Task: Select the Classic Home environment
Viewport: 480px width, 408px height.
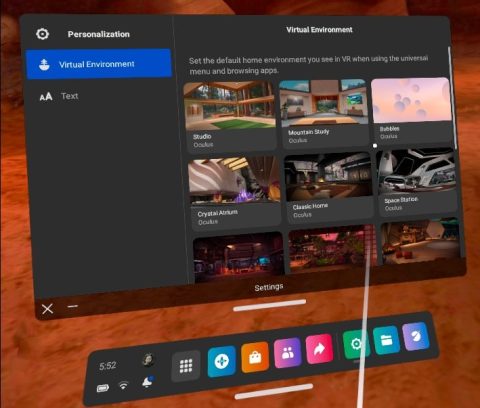Action: click(328, 187)
